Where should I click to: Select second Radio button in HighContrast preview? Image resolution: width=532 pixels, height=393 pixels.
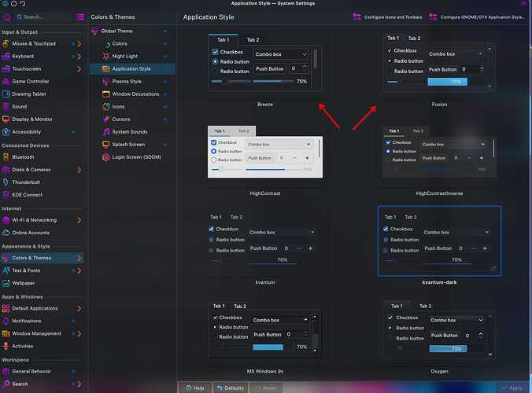coord(214,160)
